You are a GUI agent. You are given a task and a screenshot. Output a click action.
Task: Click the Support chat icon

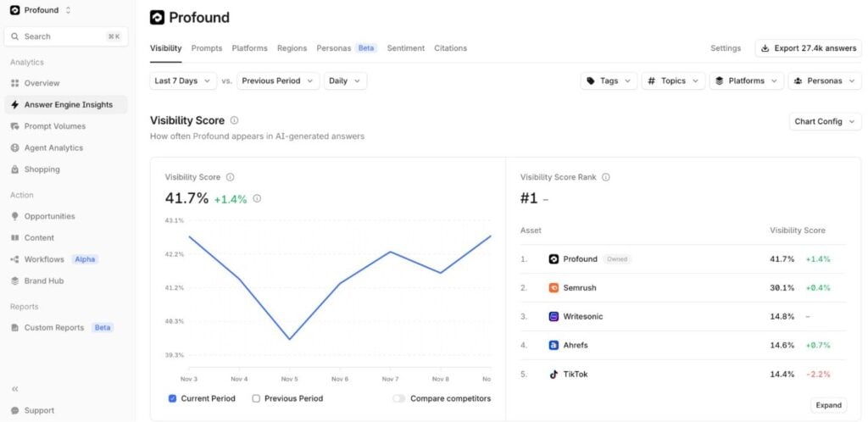coord(15,410)
